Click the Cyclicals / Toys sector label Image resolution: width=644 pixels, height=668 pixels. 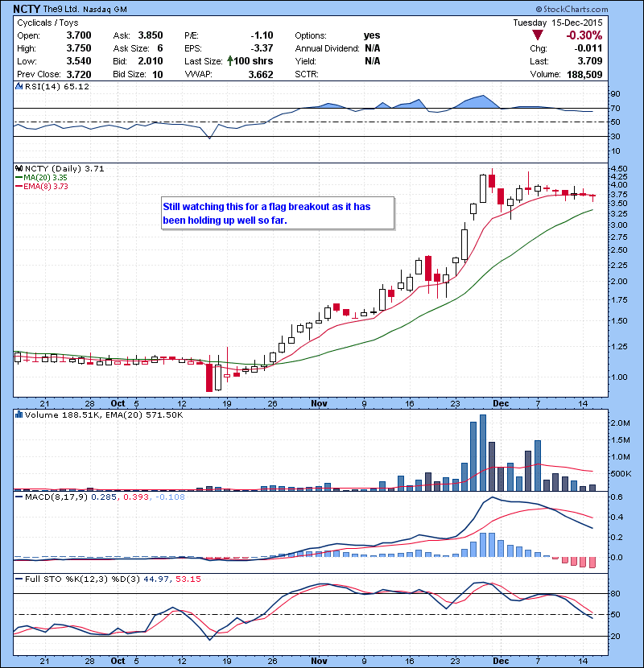pos(47,23)
